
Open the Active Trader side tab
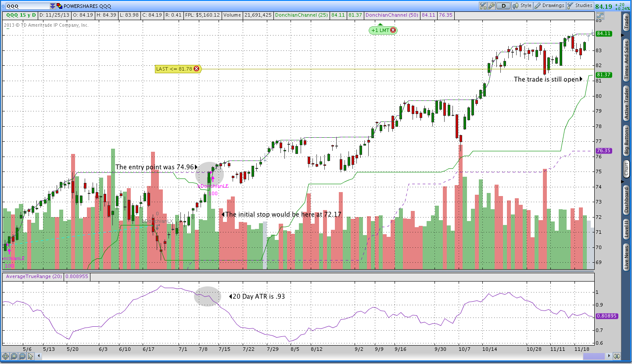point(626,103)
